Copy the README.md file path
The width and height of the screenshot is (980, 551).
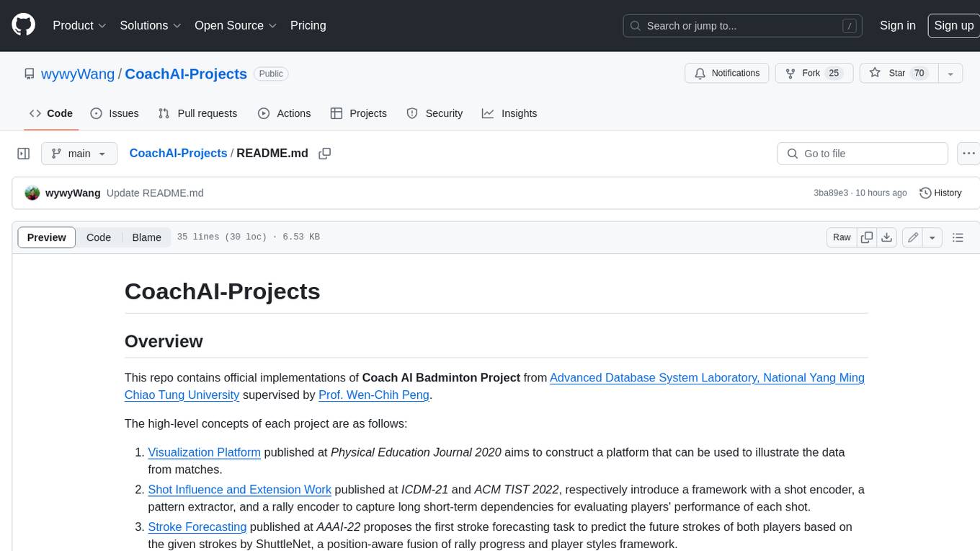click(325, 154)
